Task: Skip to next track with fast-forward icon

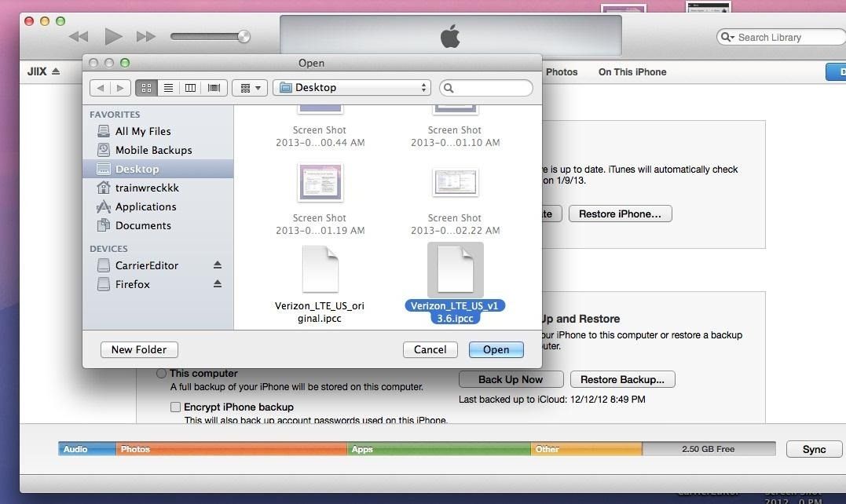Action: pyautogui.click(x=146, y=36)
